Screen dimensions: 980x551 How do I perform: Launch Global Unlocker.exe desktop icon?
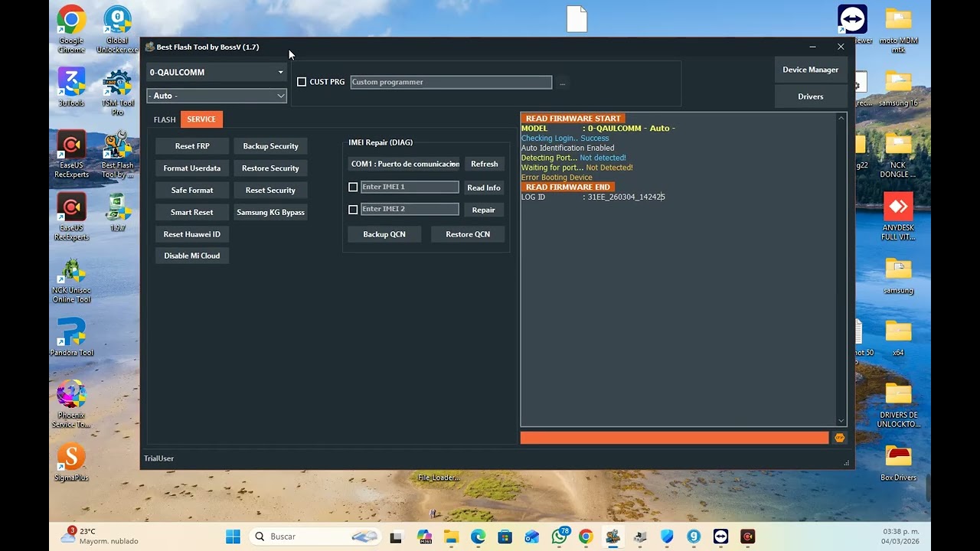coord(117,29)
